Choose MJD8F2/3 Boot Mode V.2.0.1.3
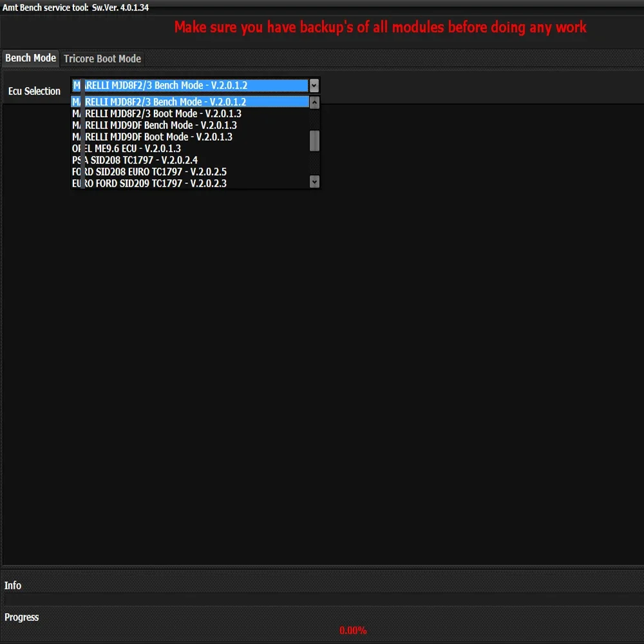 tap(190, 113)
